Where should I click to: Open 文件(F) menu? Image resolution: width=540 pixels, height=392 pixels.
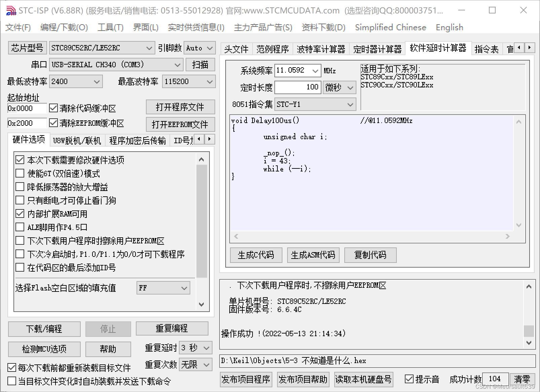pos(18,27)
